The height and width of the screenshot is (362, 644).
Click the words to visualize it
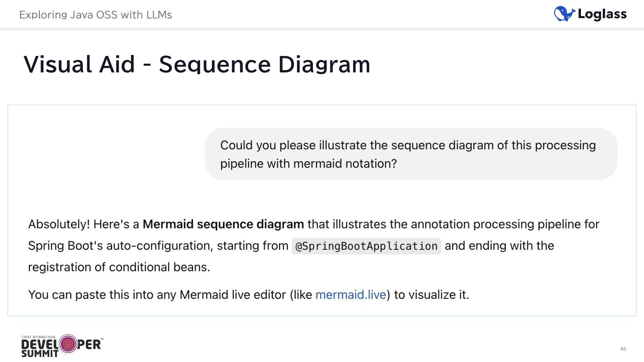(x=431, y=295)
